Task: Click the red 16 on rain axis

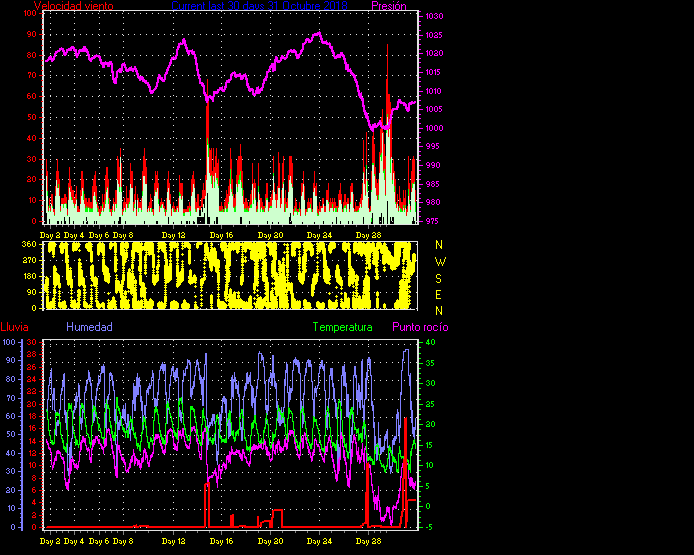Action: tap(32, 428)
